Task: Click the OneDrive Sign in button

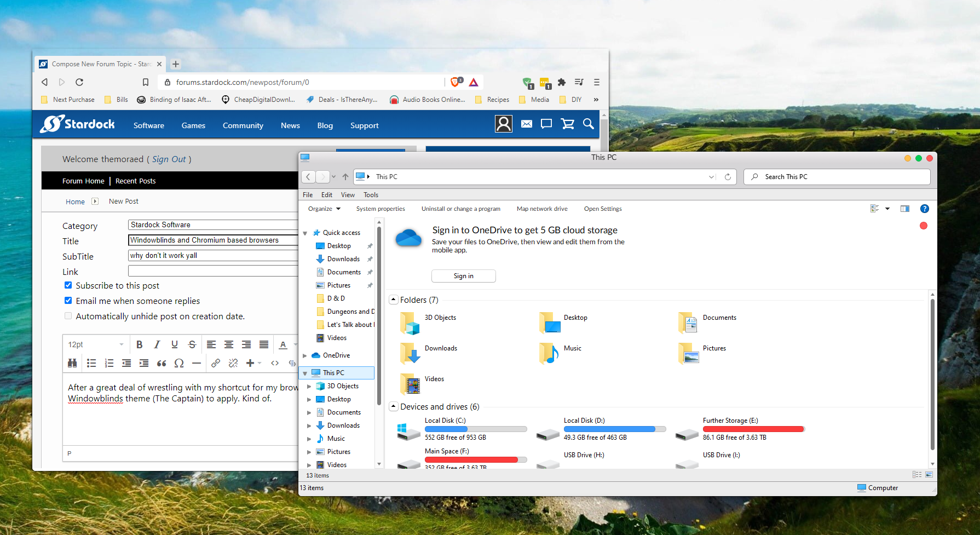Action: click(464, 276)
